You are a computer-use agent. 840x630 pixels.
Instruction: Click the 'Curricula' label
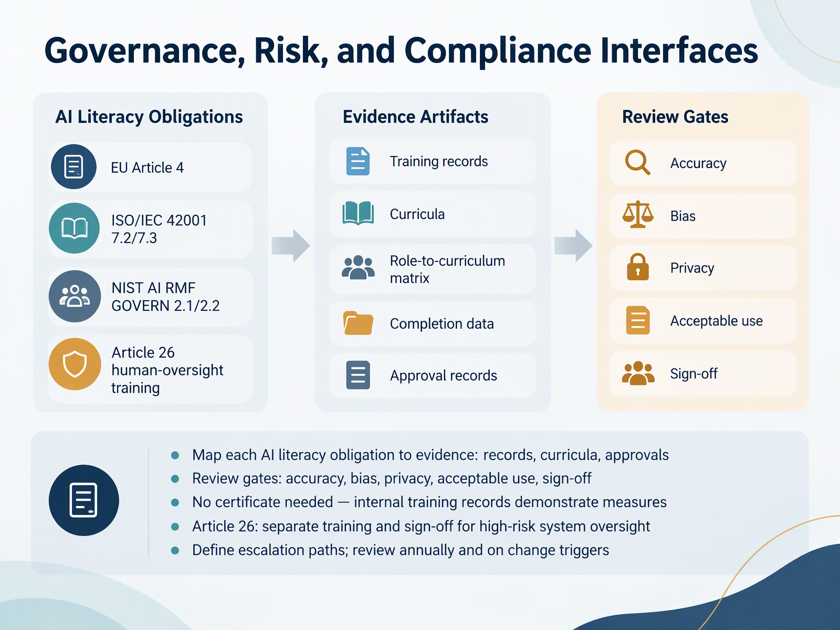(417, 214)
